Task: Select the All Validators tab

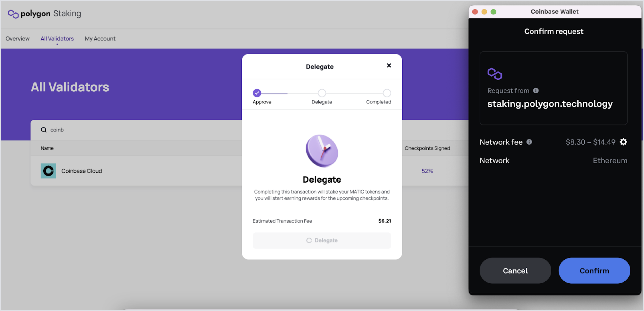Action: coord(57,38)
